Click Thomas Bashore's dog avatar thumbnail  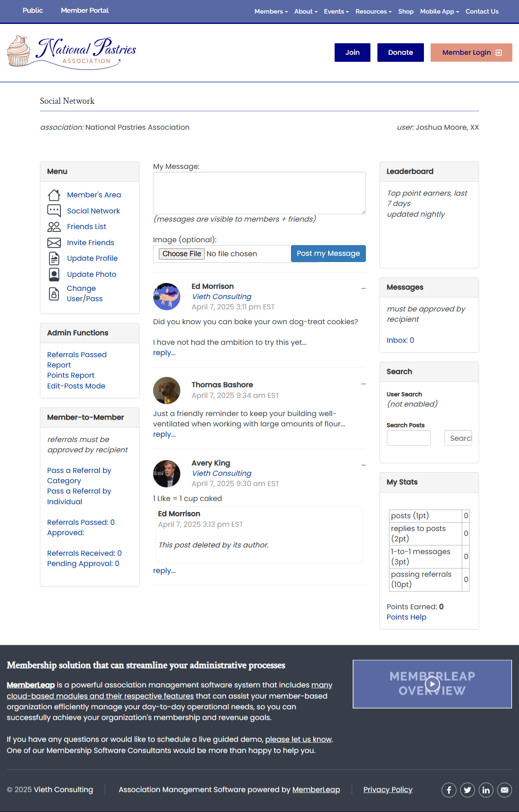point(167,391)
